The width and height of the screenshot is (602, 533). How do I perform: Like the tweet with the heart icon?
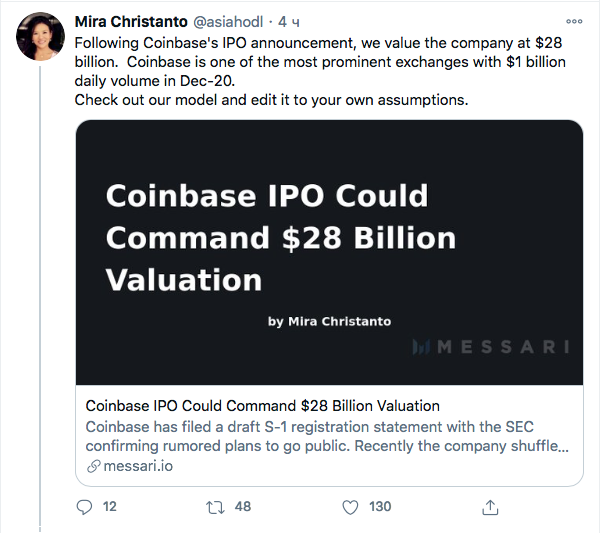pyautogui.click(x=350, y=507)
